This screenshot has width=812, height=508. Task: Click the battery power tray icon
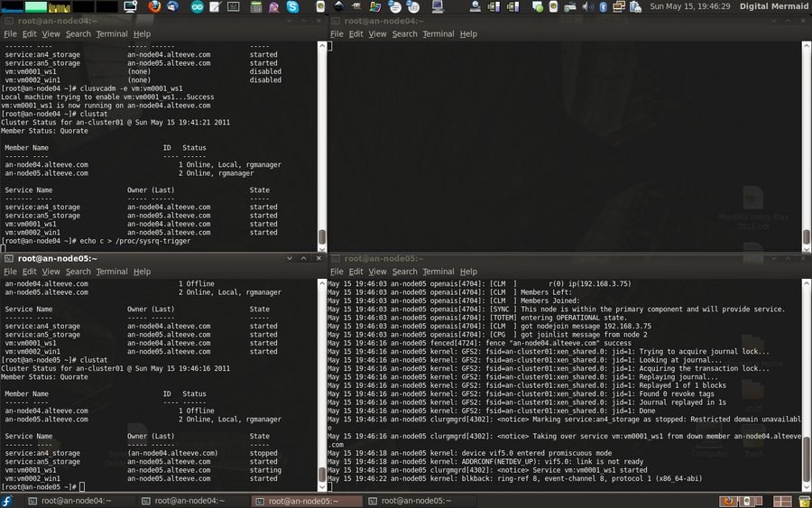[x=635, y=6]
